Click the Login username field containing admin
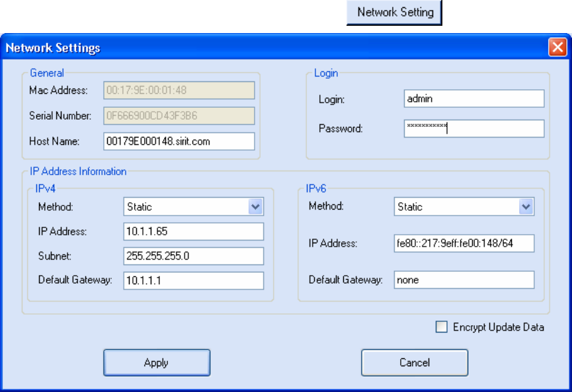572x392 pixels. 474,98
